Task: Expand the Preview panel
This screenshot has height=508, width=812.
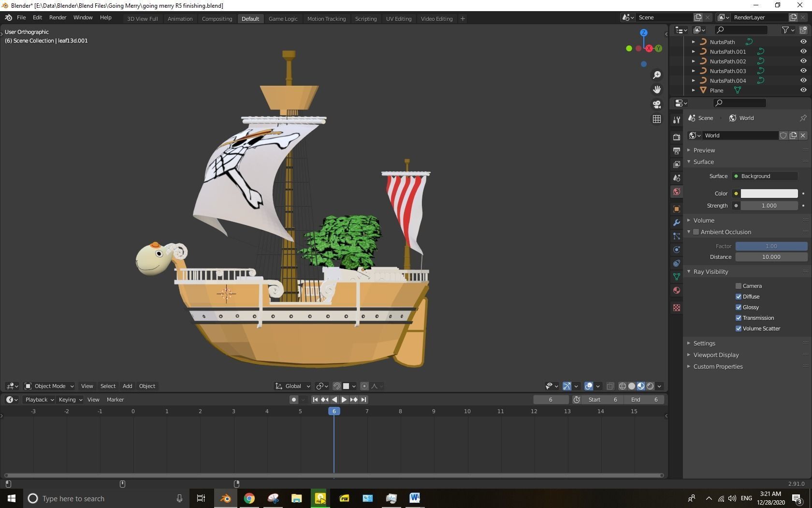Action: (704, 150)
